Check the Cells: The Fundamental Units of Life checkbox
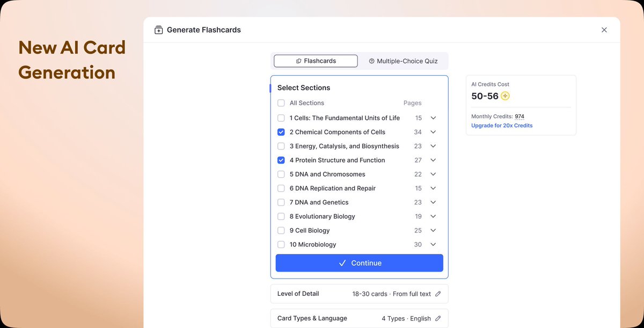 281,118
